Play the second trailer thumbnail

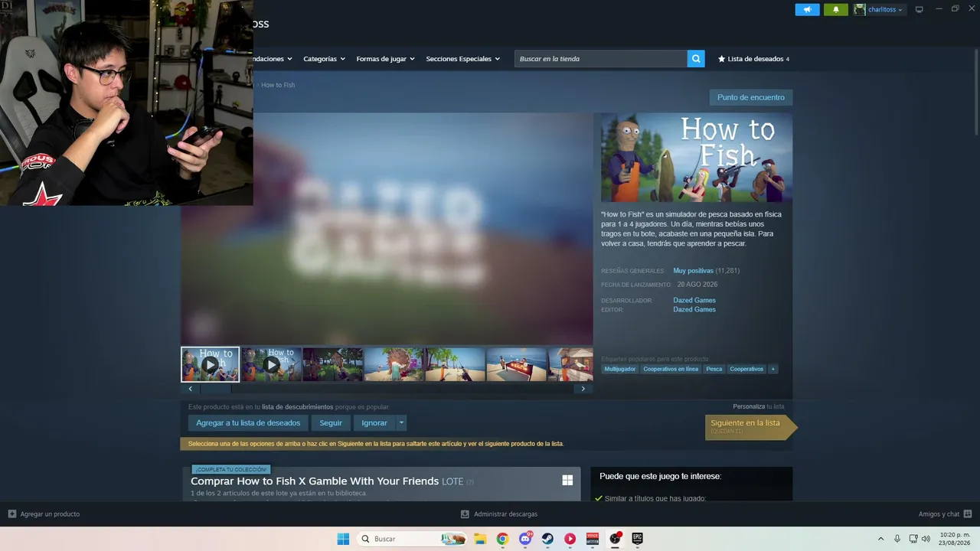[271, 364]
